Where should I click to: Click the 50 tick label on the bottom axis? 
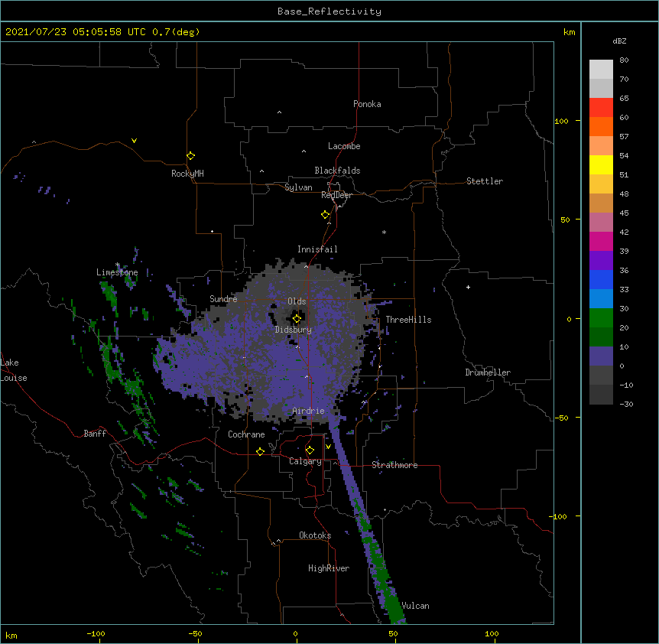pyautogui.click(x=393, y=633)
